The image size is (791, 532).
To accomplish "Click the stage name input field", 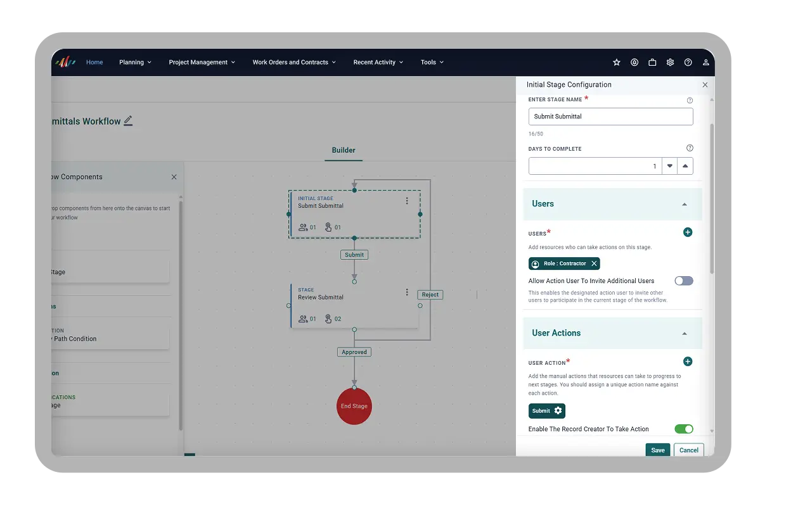I will click(611, 117).
